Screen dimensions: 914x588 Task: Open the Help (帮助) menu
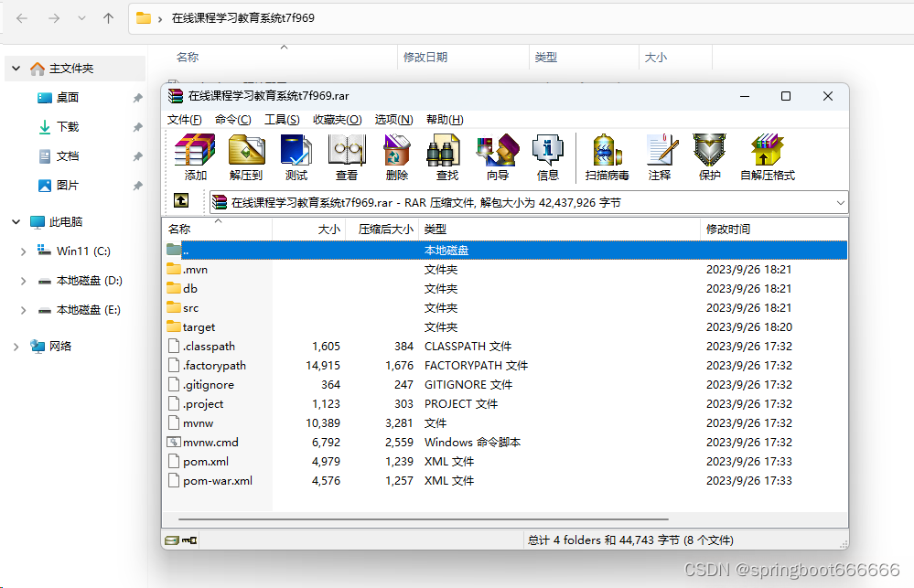445,120
